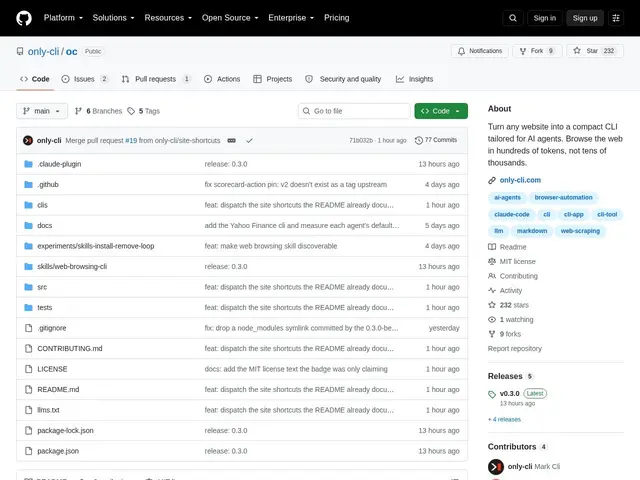Click the Report repository link
The width and height of the screenshot is (640, 480).
[x=515, y=349]
